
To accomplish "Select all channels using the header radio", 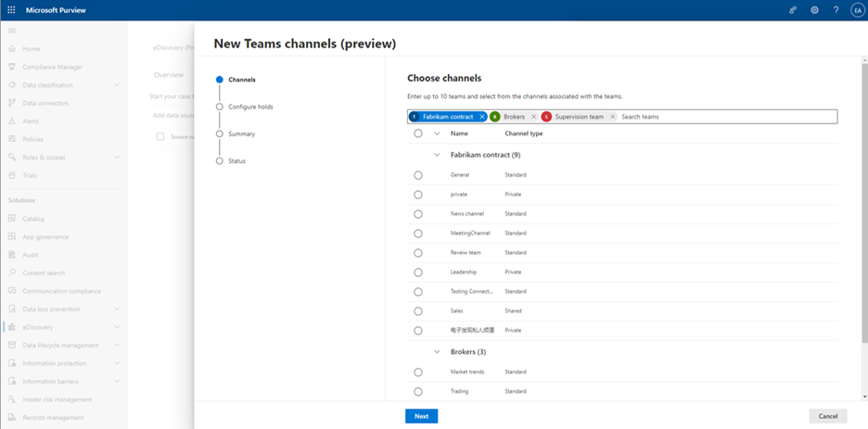I will coord(418,133).
